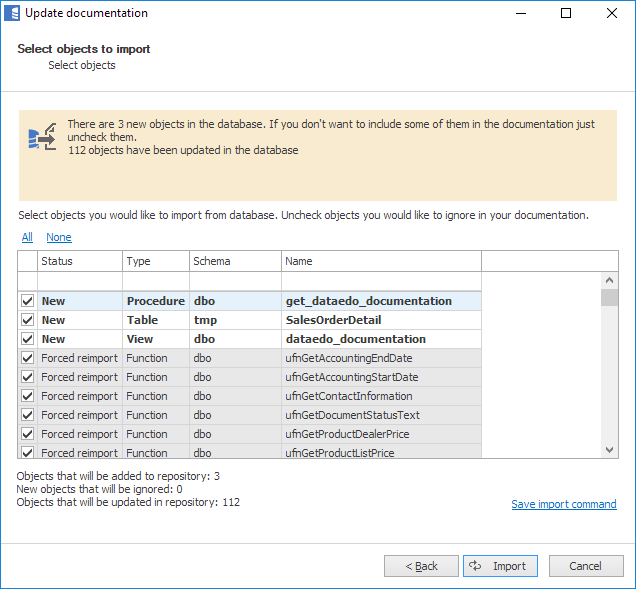
Task: Toggle checkbox for dataedo_documentation view
Action: coord(28,339)
